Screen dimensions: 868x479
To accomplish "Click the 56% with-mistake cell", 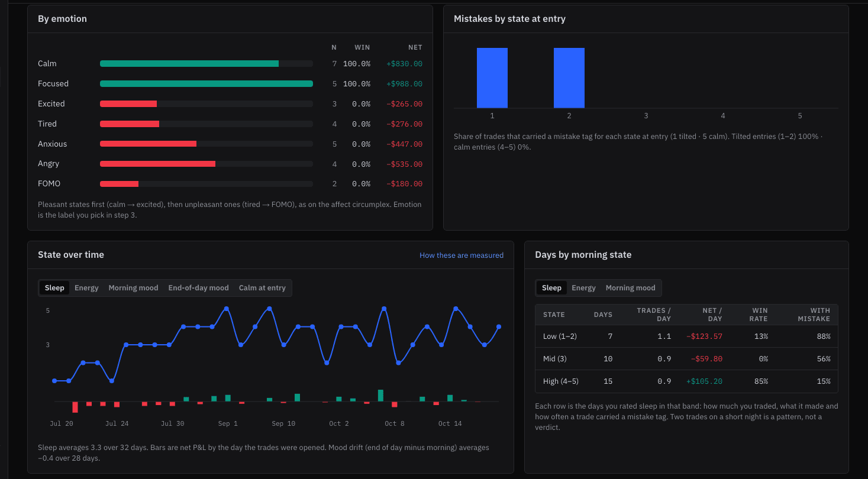I will (x=824, y=359).
